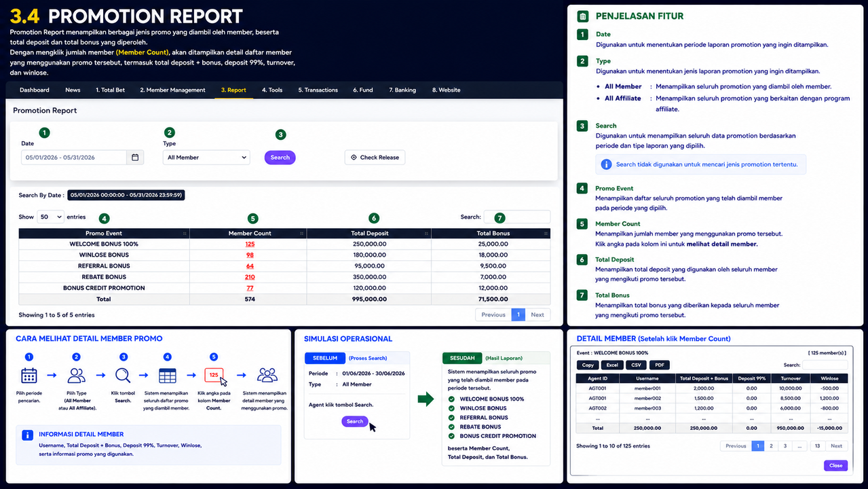868x489 pixels.
Task: Click the green checkmark beside BONUS CREDIT PROMOTION
Action: pos(452,436)
